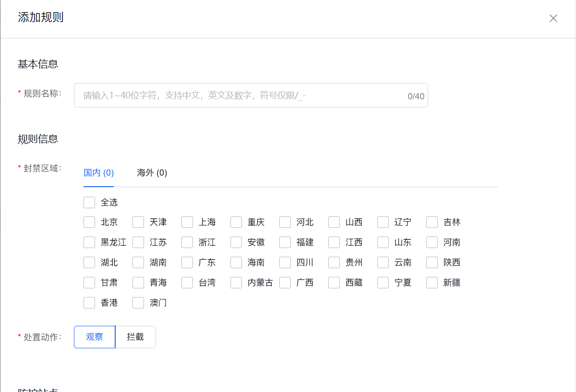Enable the 天津 checkbox
This screenshot has height=392, width=576.
click(x=138, y=222)
